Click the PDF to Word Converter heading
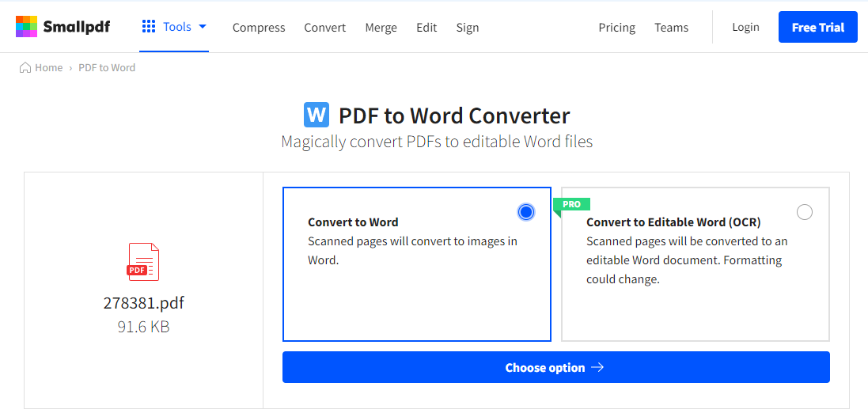This screenshot has width=868, height=413. point(454,116)
